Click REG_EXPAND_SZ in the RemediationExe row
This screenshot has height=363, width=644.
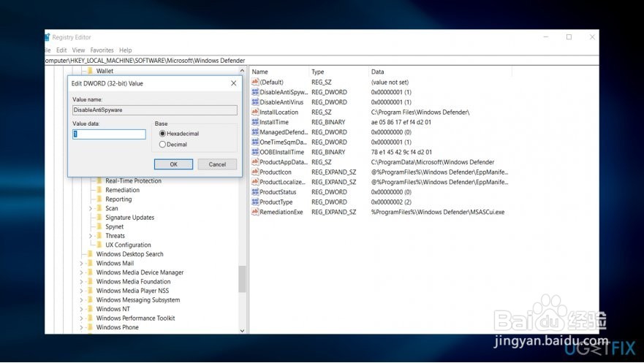pyautogui.click(x=333, y=212)
